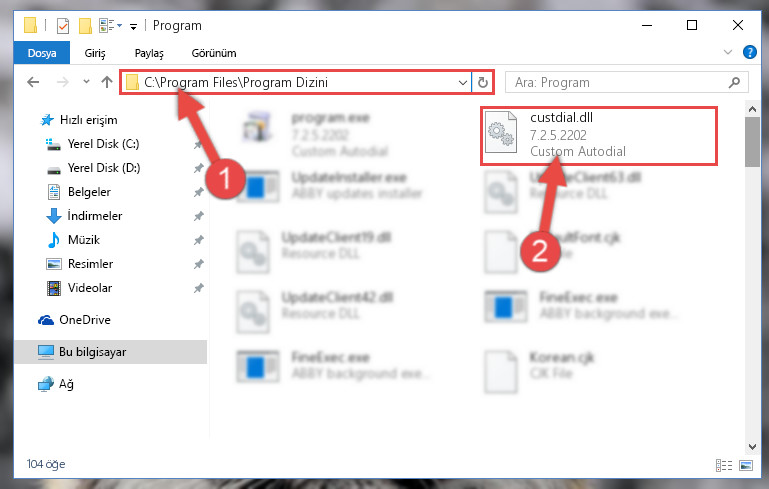769x489 pixels.
Task: Switch to details view icon
Action: 724,465
